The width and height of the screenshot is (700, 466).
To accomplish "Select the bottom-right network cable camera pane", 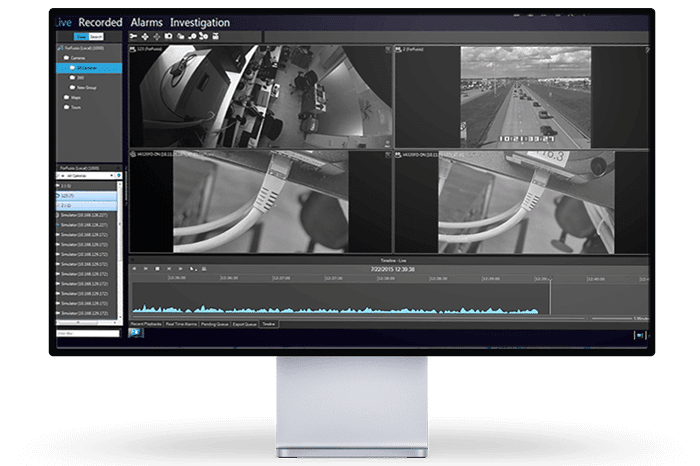I will 521,202.
